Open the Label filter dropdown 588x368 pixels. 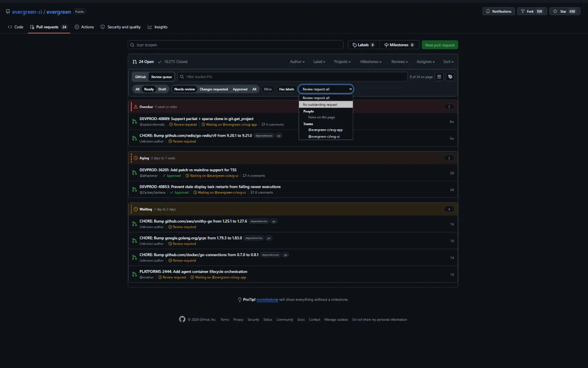[x=319, y=62]
